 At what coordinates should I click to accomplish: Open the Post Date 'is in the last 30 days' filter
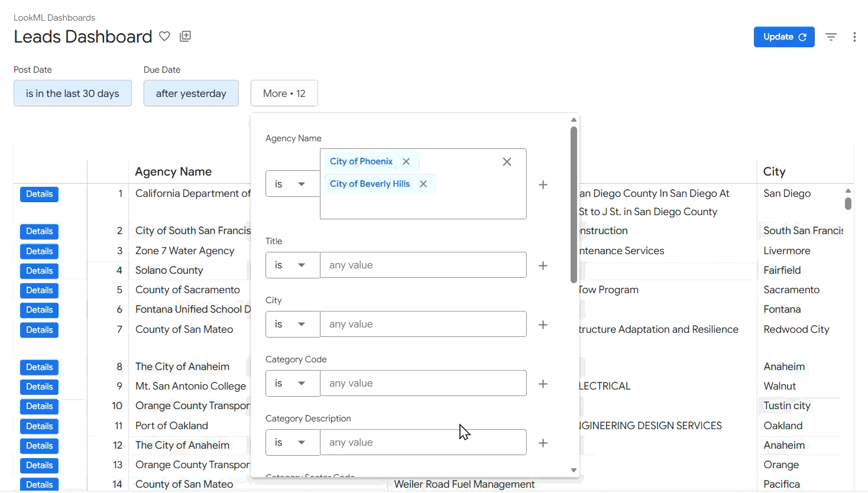tap(73, 93)
